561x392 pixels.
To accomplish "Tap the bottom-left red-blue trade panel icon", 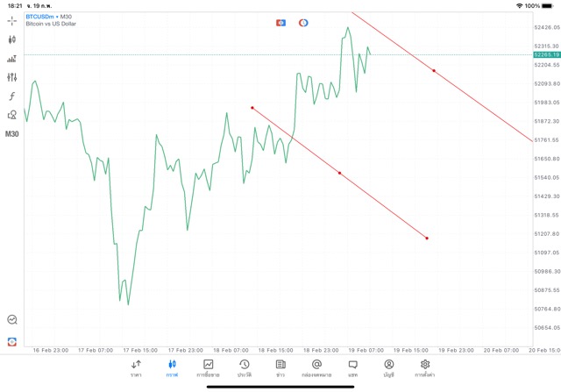I will 12,340.
